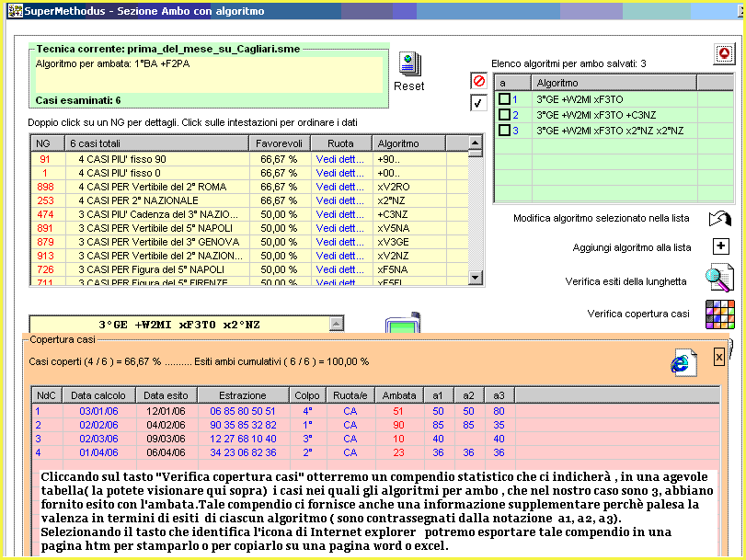Image resolution: width=746 pixels, height=560 pixels.
Task: Click the Verifica esiti della lunghetta magnifier icon
Action: click(x=719, y=278)
